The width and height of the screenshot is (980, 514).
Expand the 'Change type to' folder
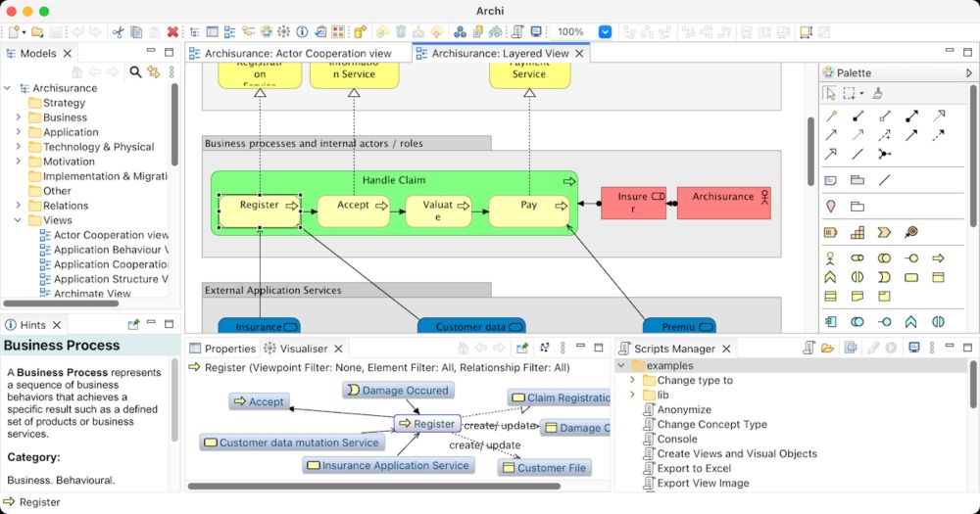tap(632, 380)
